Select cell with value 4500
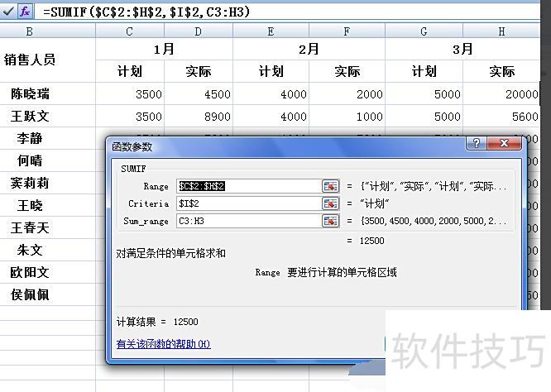 pyautogui.click(x=199, y=93)
